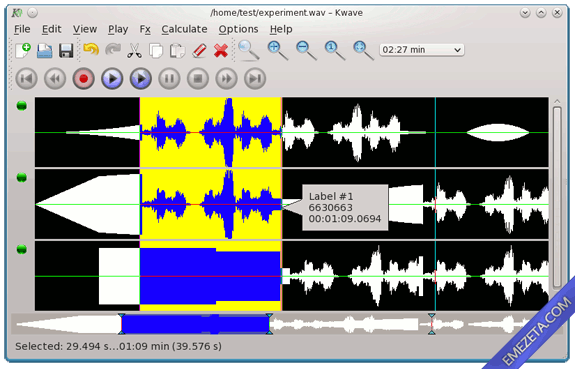
Task: Stop playback button
Action: [198, 78]
